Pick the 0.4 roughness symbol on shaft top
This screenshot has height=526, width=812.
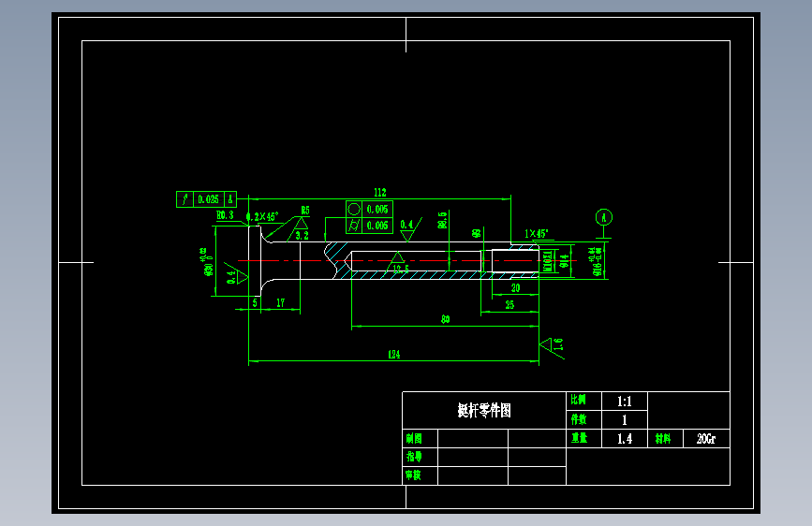410,228
